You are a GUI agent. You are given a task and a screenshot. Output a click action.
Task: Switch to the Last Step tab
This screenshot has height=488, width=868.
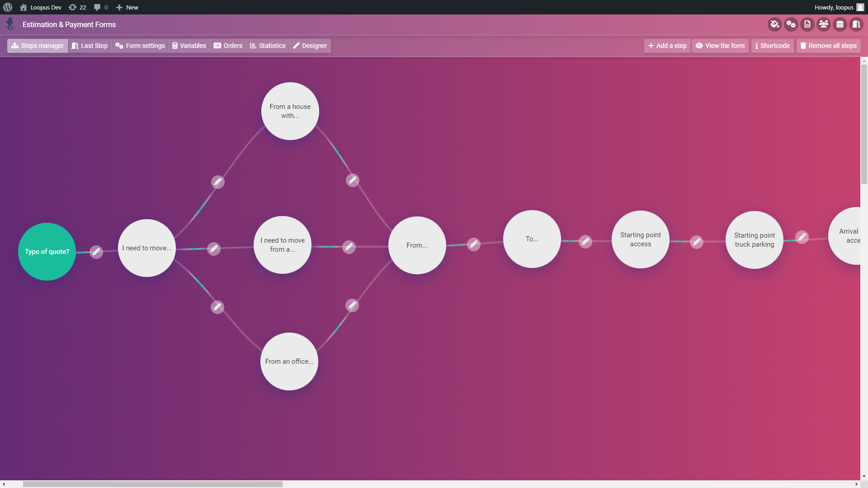point(90,46)
